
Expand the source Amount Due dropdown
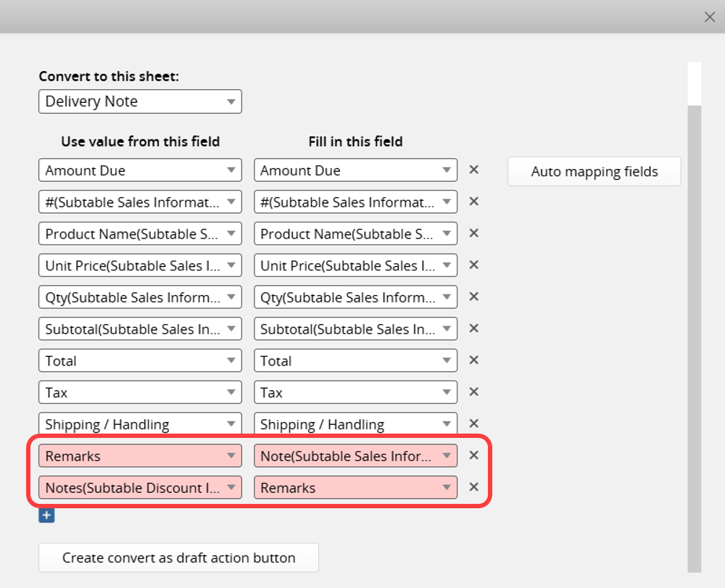(140, 170)
